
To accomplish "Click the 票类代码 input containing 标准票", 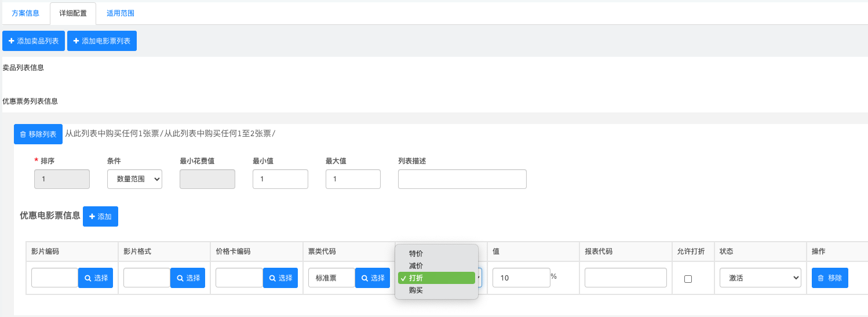I will [331, 278].
